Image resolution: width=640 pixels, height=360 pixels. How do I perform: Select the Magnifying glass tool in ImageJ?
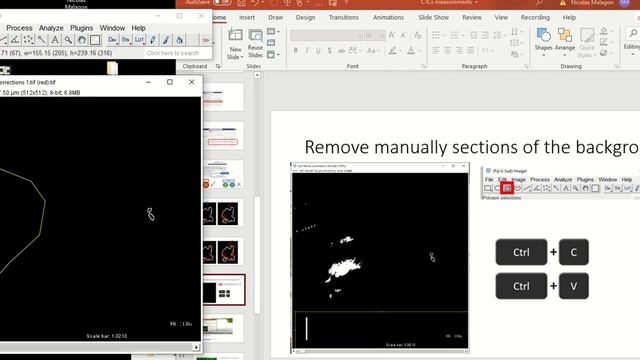[68, 40]
